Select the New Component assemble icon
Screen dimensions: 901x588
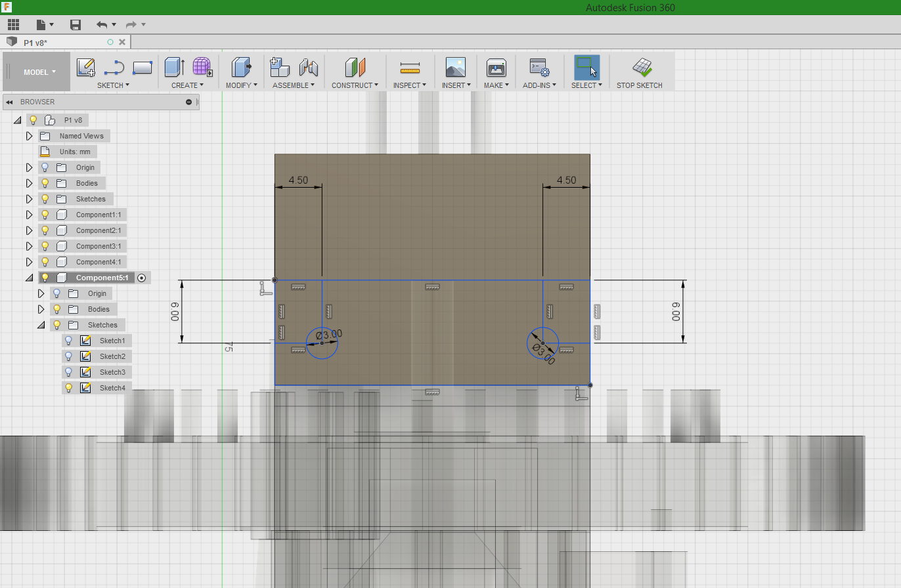point(280,68)
